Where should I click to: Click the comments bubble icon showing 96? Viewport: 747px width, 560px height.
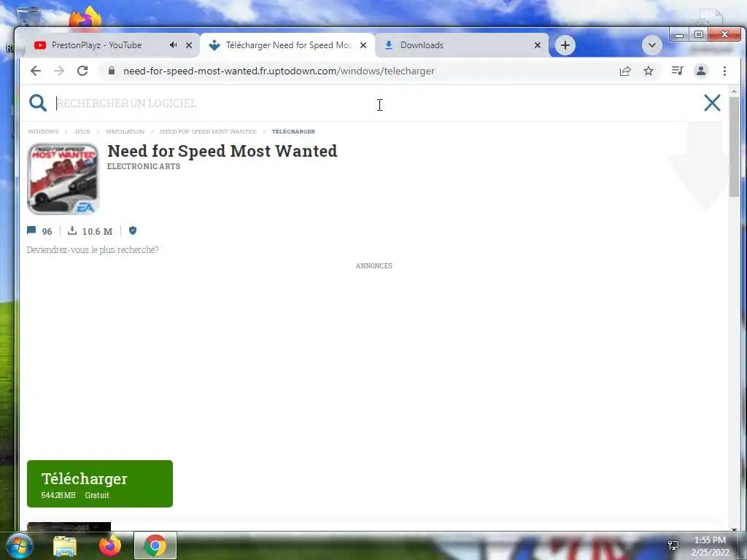coord(31,230)
